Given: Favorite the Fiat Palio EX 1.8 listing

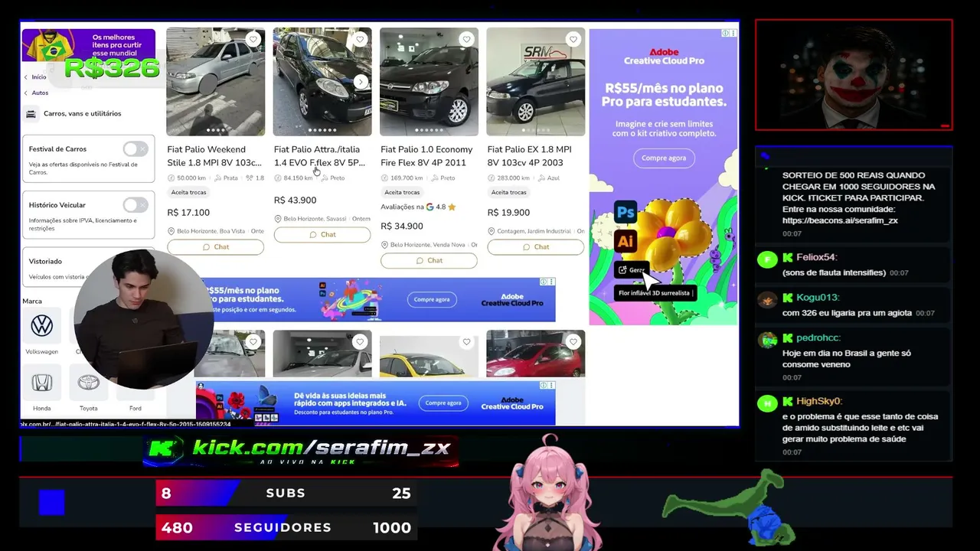Looking at the screenshot, I should pyautogui.click(x=573, y=40).
